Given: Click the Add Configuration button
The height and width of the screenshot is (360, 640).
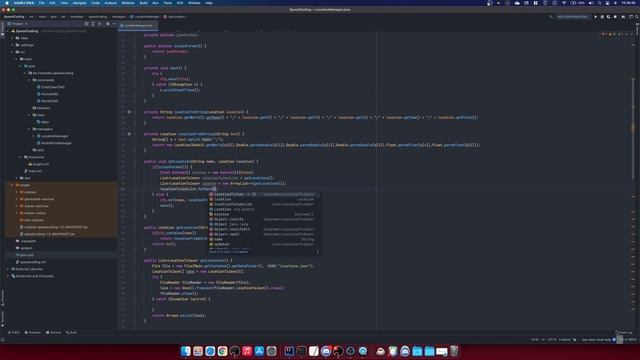Looking at the screenshot, I should pos(572,17).
